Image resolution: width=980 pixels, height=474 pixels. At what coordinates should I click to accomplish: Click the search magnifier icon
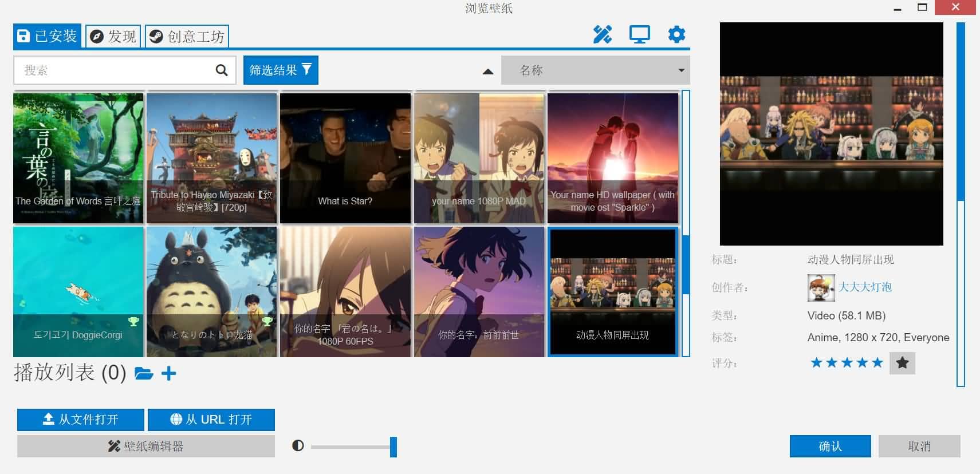pos(222,70)
